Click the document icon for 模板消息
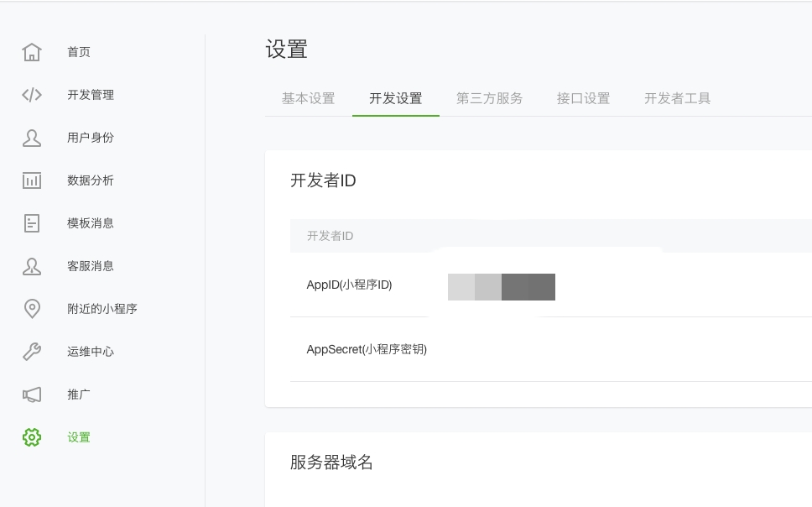This screenshot has height=507, width=812. [32, 223]
